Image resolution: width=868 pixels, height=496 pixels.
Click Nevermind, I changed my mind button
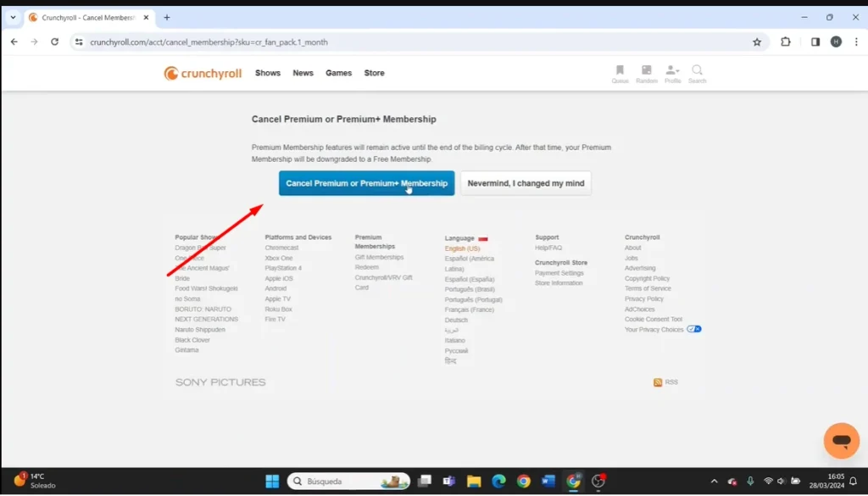click(x=526, y=183)
